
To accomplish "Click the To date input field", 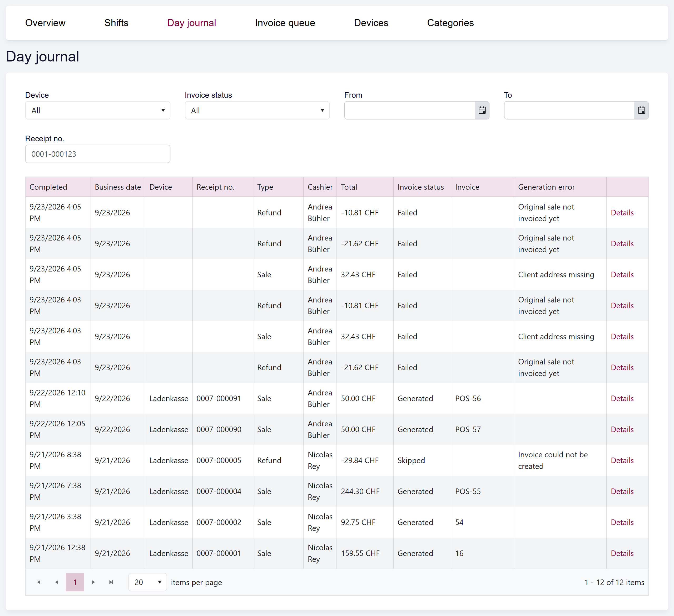I will pyautogui.click(x=569, y=110).
